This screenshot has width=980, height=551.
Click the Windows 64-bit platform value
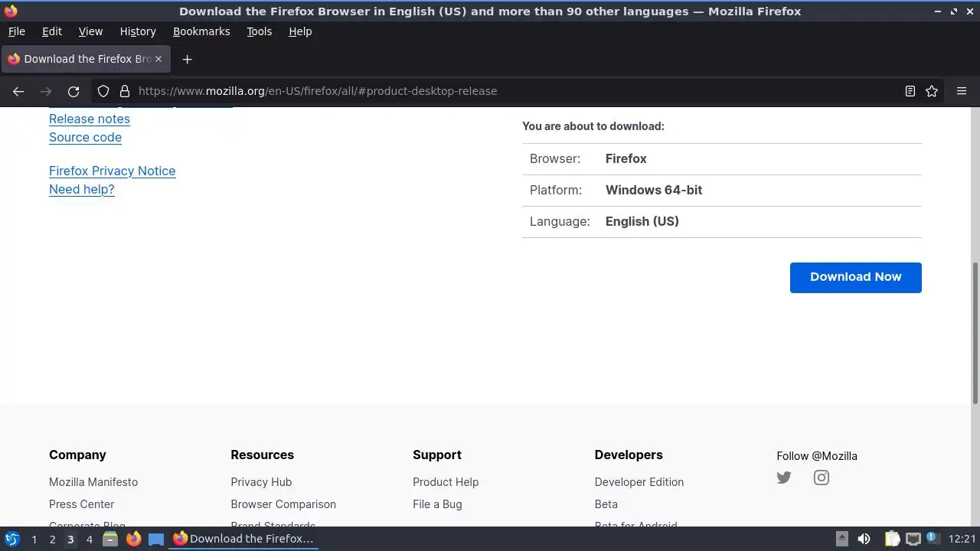[654, 190]
